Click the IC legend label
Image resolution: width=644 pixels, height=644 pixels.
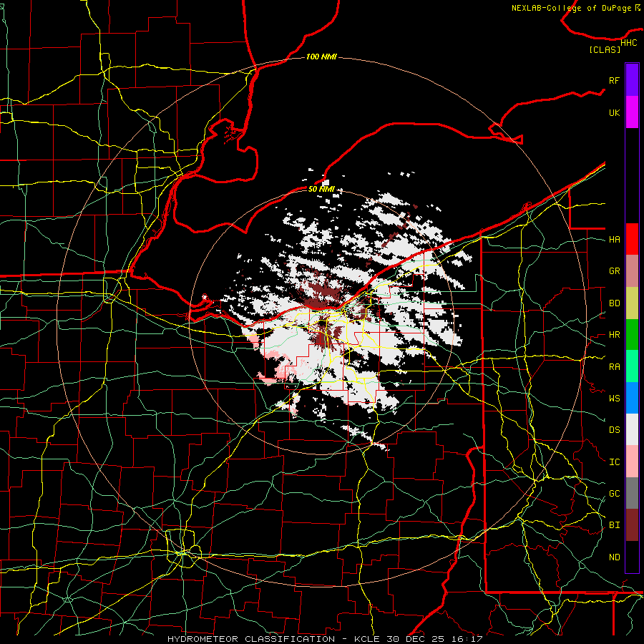click(614, 462)
